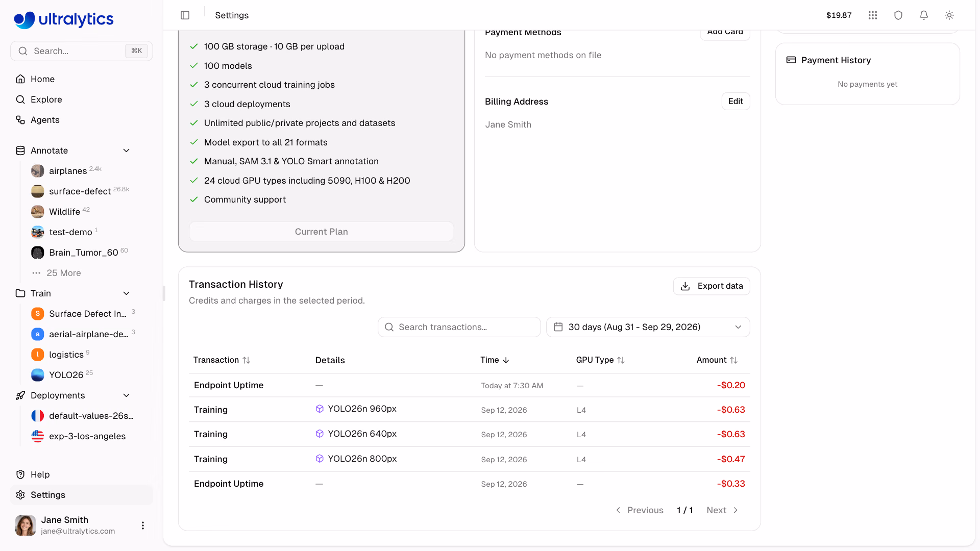
Task: Click the sidebar Search box
Action: 82,51
